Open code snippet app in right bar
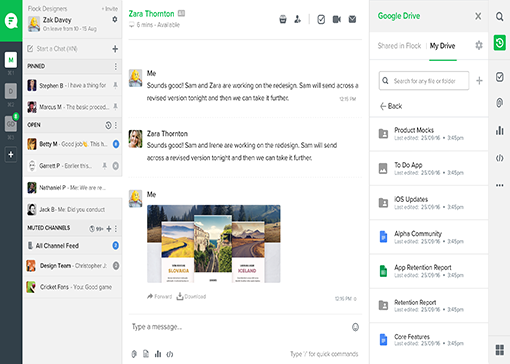The width and height of the screenshot is (510, 364). point(499,158)
